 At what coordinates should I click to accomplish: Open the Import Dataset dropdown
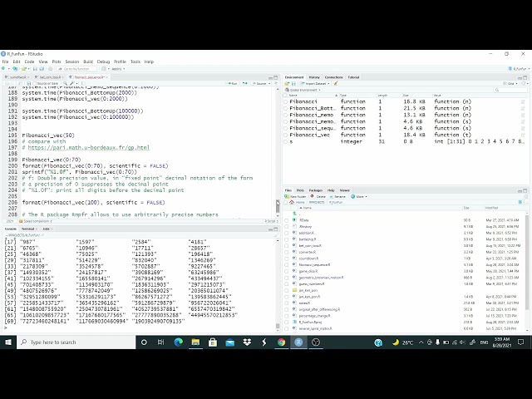pyautogui.click(x=315, y=83)
